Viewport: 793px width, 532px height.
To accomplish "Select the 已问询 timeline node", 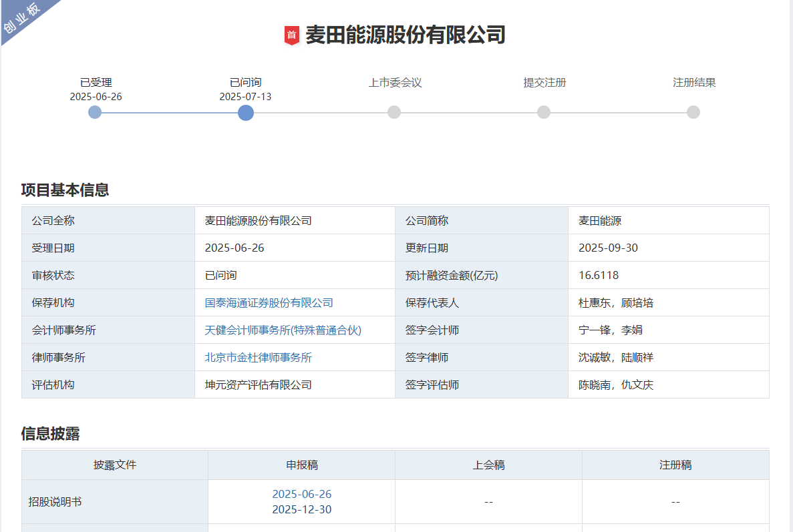I will [x=246, y=112].
